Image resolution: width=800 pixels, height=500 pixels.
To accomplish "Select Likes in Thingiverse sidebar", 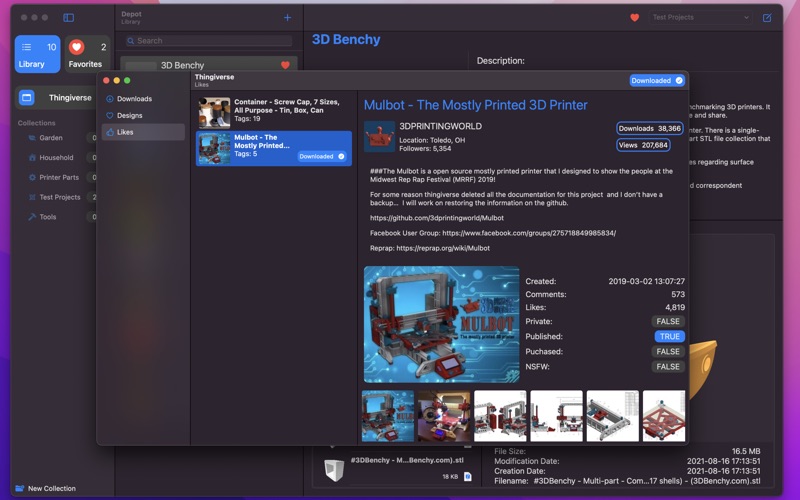I will pyautogui.click(x=143, y=132).
